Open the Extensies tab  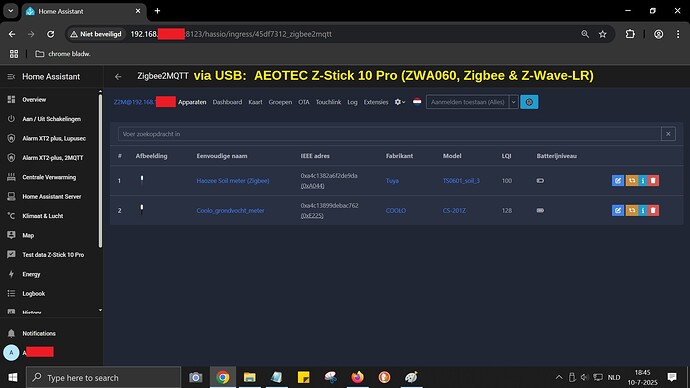(376, 102)
